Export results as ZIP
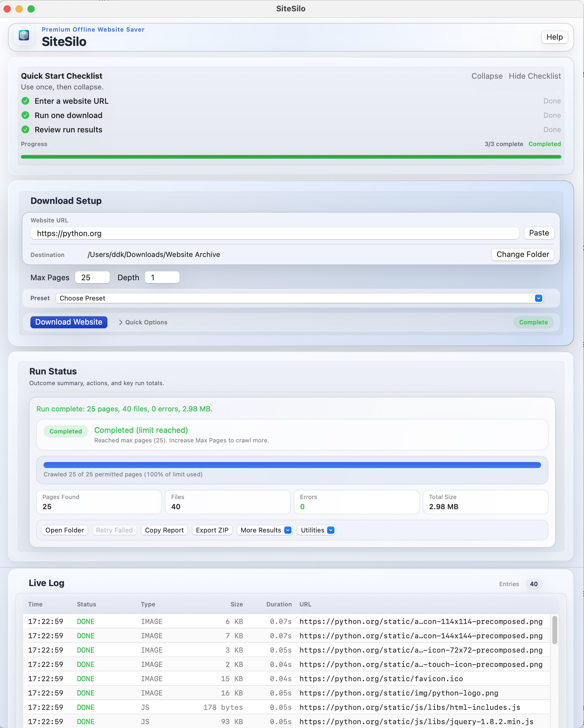This screenshot has width=584, height=728. pos(212,530)
